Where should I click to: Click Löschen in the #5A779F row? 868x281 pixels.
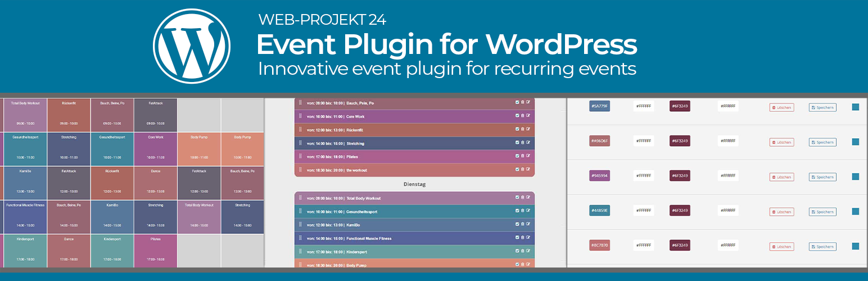[x=781, y=107]
